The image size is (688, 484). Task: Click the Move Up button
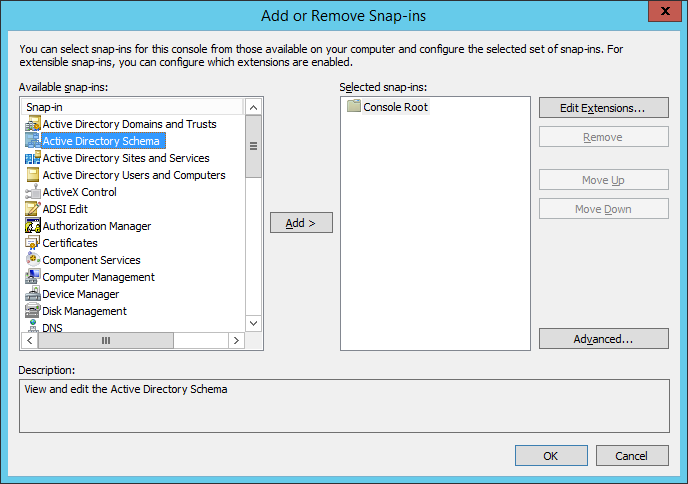604,180
